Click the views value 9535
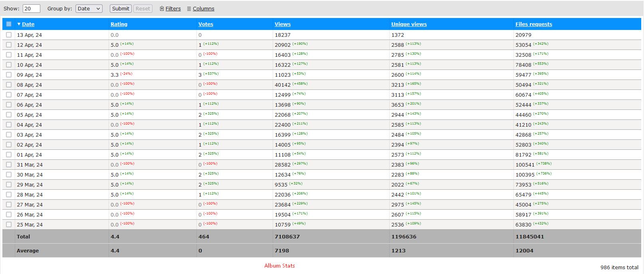Image resolution: width=644 pixels, height=274 pixels. click(x=281, y=185)
